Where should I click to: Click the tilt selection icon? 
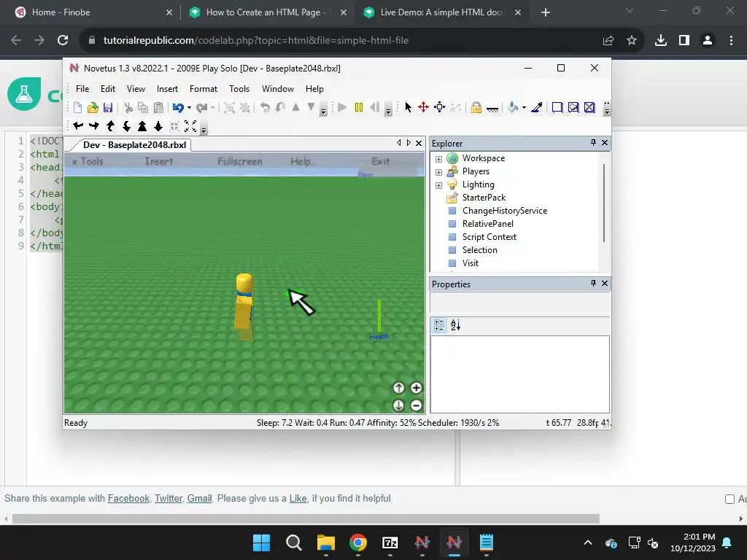(281, 108)
